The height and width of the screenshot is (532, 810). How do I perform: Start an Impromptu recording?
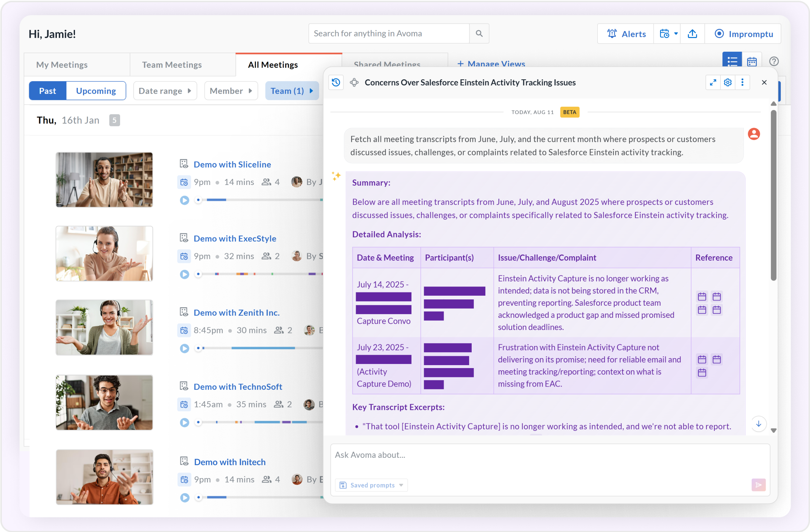point(743,34)
